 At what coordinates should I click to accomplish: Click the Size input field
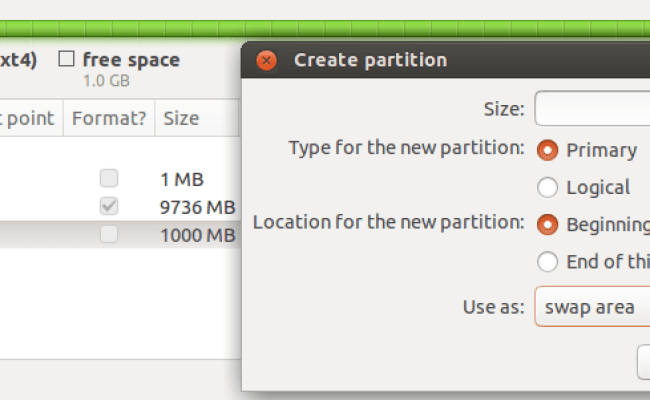[x=592, y=108]
